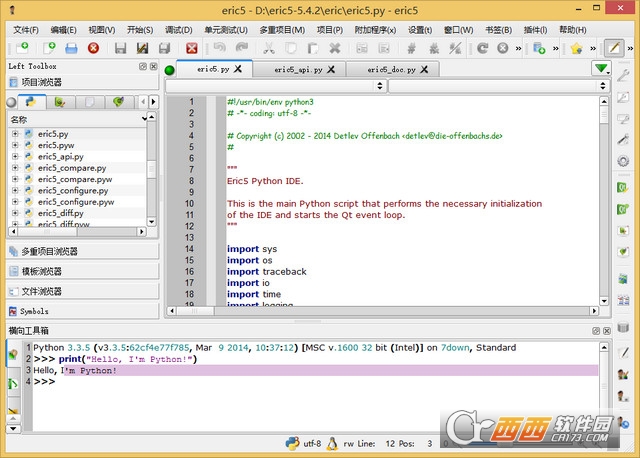Expand the eric5_compare.py tree node

click(15, 167)
